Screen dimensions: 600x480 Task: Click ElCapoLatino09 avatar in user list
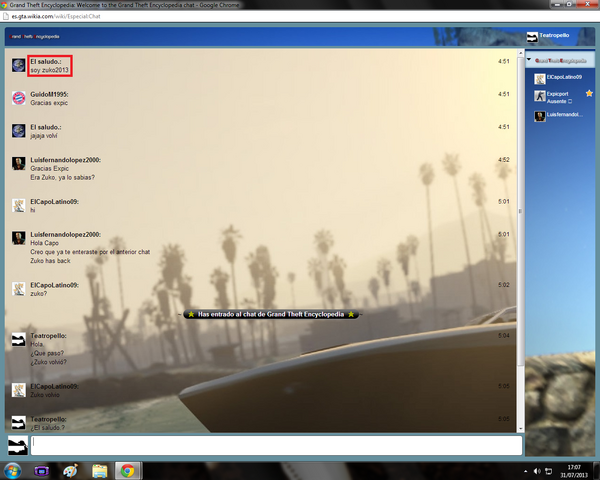(x=540, y=79)
